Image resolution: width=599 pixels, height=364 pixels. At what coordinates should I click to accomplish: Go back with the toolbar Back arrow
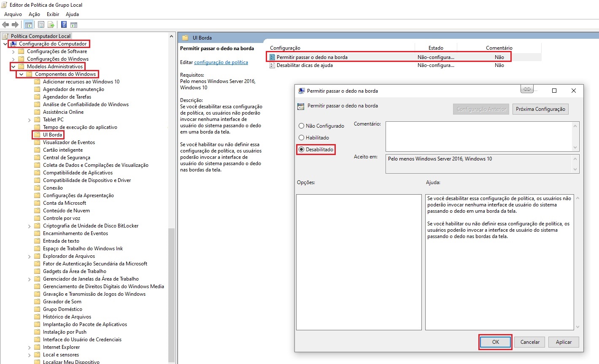5,24
